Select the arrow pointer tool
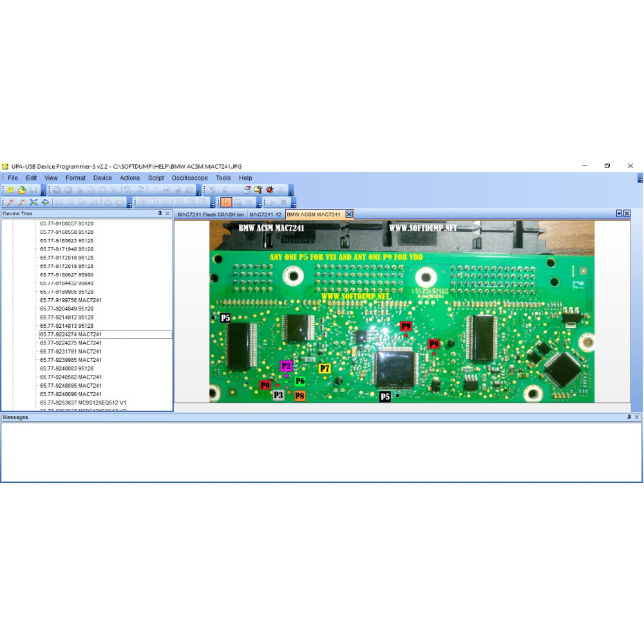Screen dimensions: 644x644 tap(226, 202)
